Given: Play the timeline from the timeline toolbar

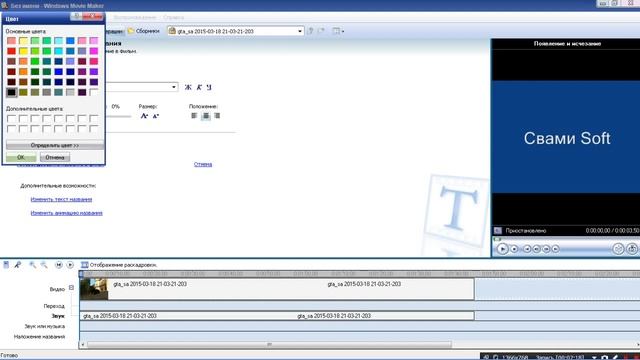Looking at the screenshot, I should click(70, 265).
